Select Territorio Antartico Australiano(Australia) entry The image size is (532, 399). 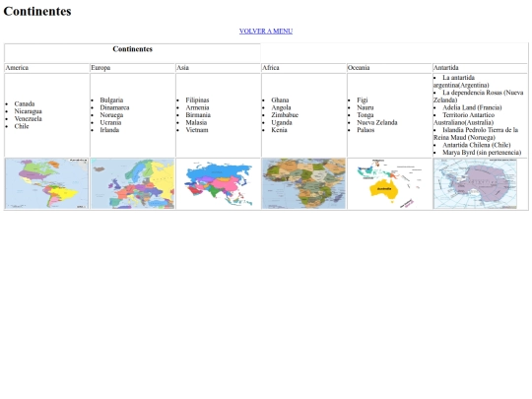pos(463,119)
